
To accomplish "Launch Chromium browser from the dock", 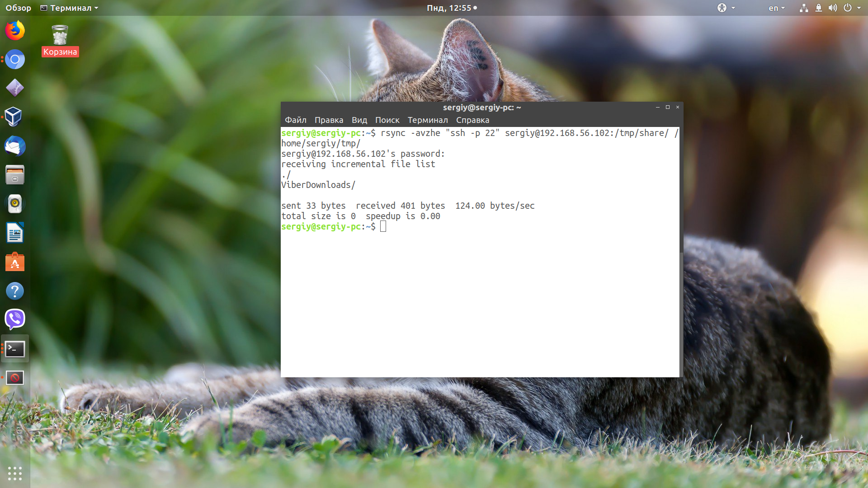I will click(x=15, y=59).
